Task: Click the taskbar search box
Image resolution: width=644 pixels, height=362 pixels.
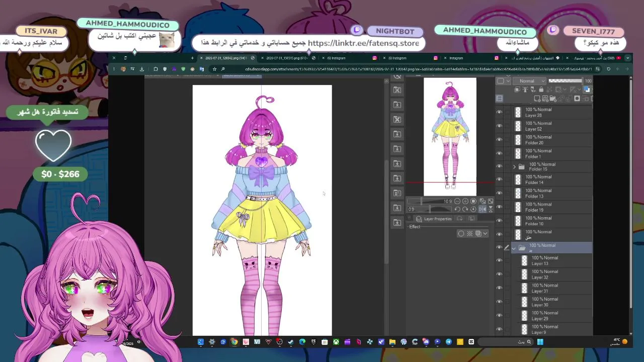Action: click(x=506, y=342)
